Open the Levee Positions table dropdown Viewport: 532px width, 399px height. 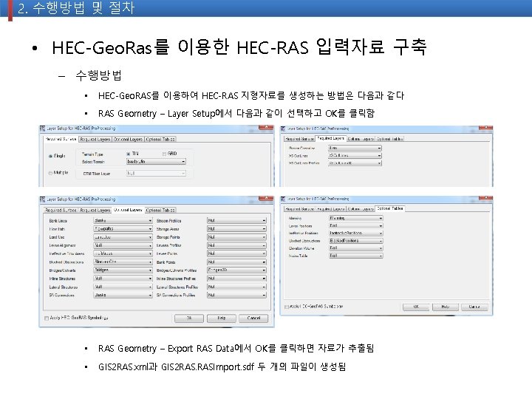356,225
